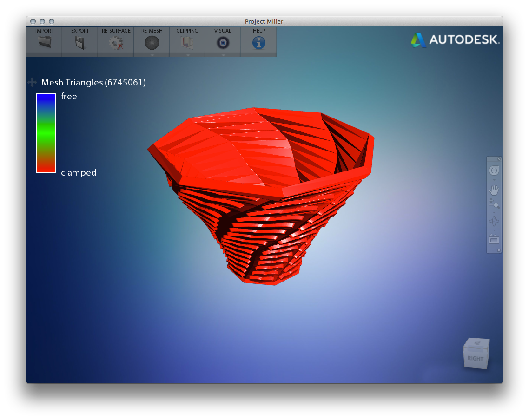Click the free-to-clamped color gradient legend

tap(46, 133)
